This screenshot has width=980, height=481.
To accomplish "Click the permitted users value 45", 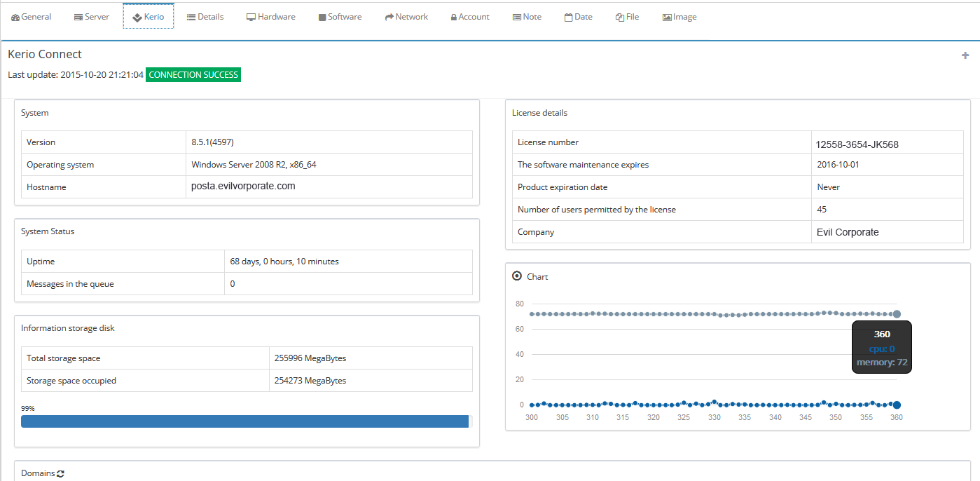I will (x=822, y=210).
